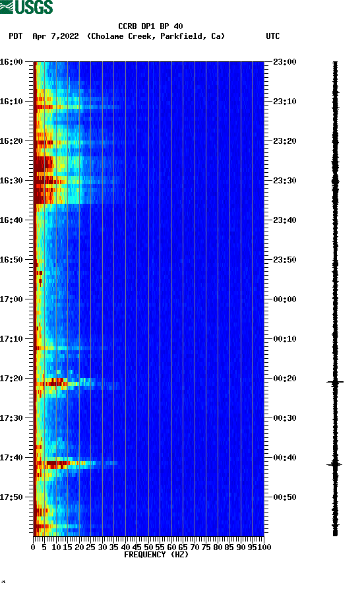Click the 23:40 UTC time label

click(285, 220)
